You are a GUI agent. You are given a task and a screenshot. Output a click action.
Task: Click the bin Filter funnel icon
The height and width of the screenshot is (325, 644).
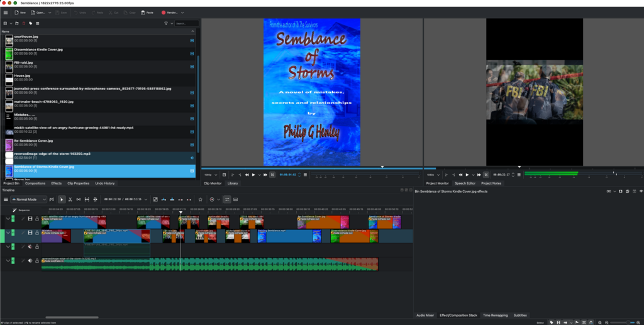[166, 23]
